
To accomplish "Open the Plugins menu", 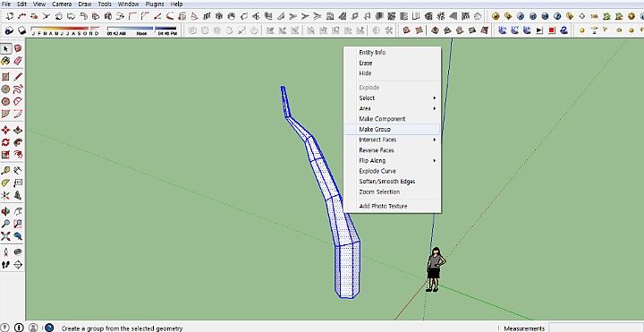I will [155, 4].
